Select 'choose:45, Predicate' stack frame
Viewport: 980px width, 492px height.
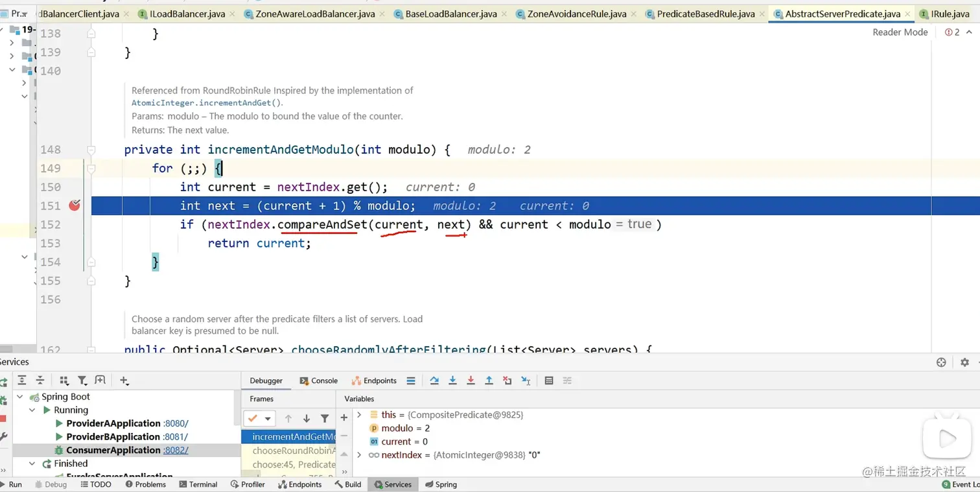(288, 464)
